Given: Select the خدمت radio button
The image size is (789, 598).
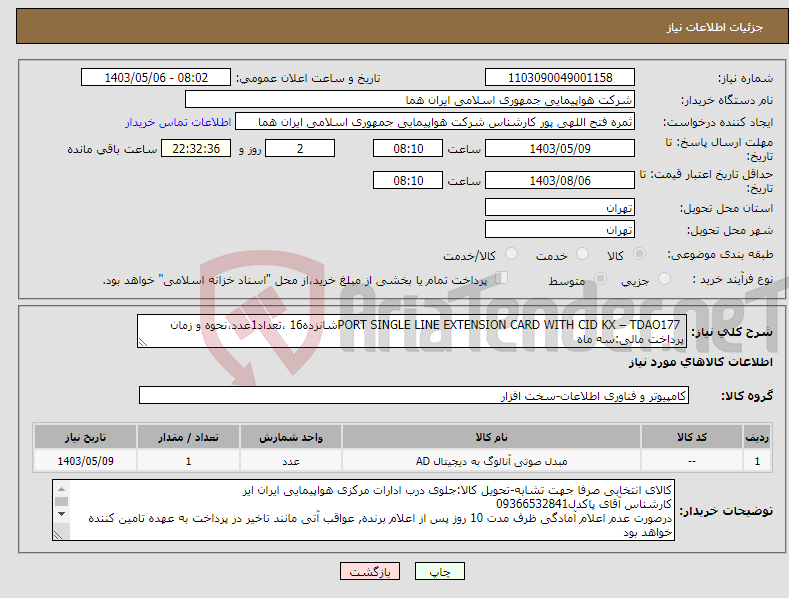Looking at the screenshot, I should pyautogui.click(x=582, y=254).
